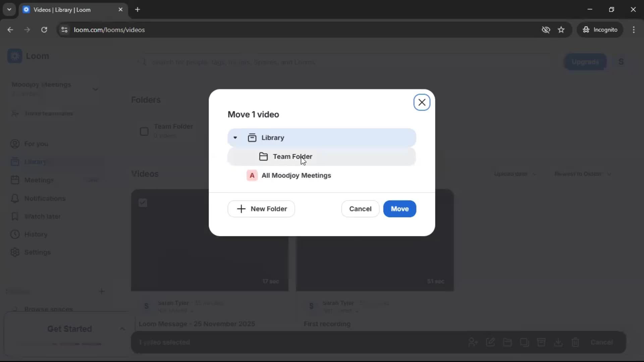Check the Team Folder checkbox in Folders section

tap(144, 131)
